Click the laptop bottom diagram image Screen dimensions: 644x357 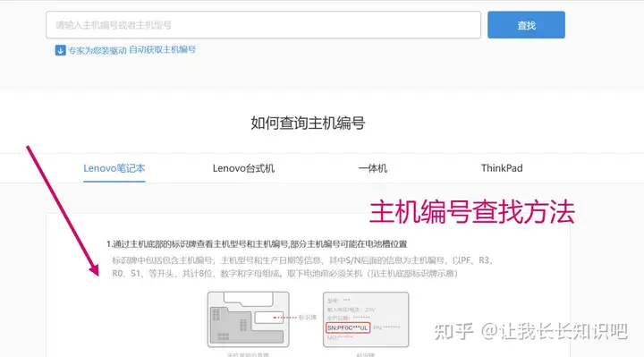coord(249,319)
